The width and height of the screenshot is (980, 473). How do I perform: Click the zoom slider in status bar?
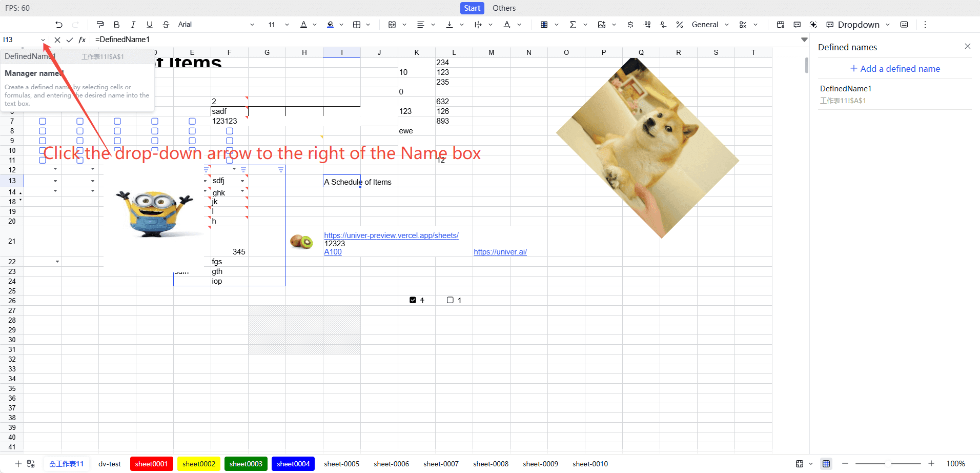click(888, 464)
